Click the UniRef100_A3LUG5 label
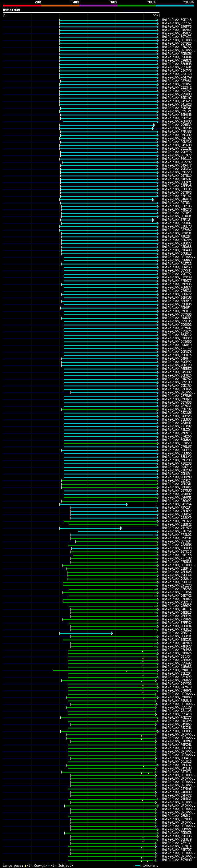This screenshot has height=868, width=197. click(177, 389)
